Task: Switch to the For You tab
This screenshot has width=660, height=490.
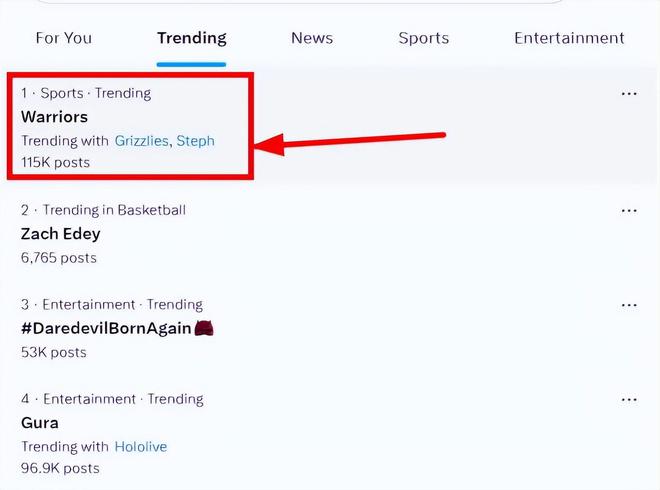Action: tap(63, 38)
